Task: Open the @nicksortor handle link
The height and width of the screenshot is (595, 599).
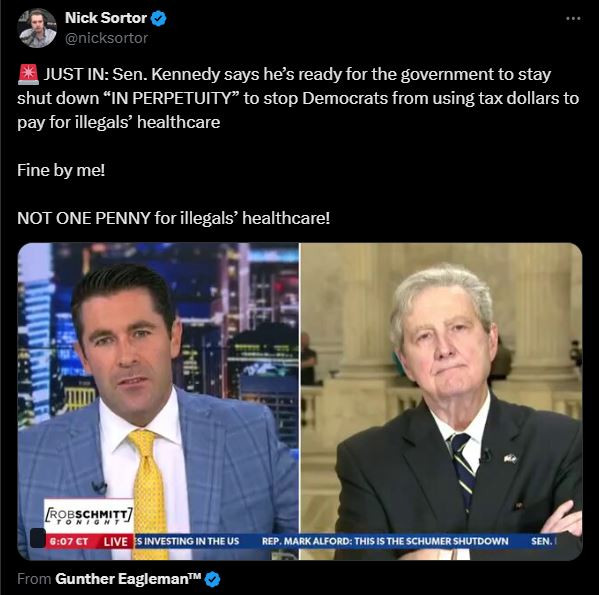Action: tap(106, 38)
